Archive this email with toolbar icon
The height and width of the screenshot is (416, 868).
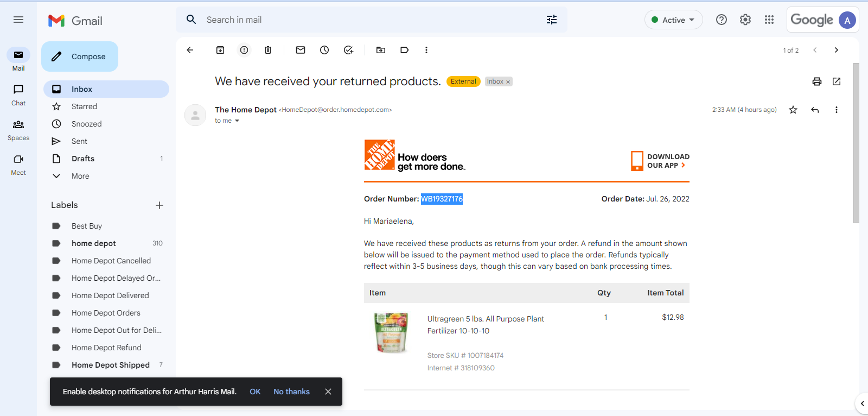pos(220,50)
